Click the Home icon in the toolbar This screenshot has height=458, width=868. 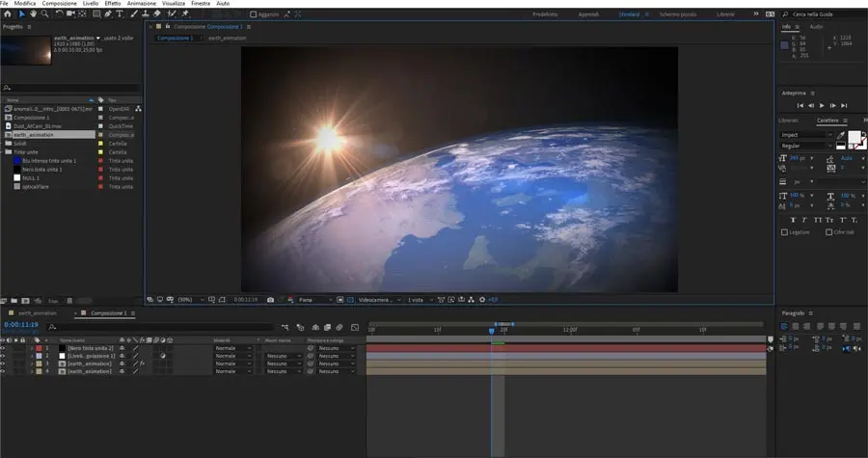8,13
